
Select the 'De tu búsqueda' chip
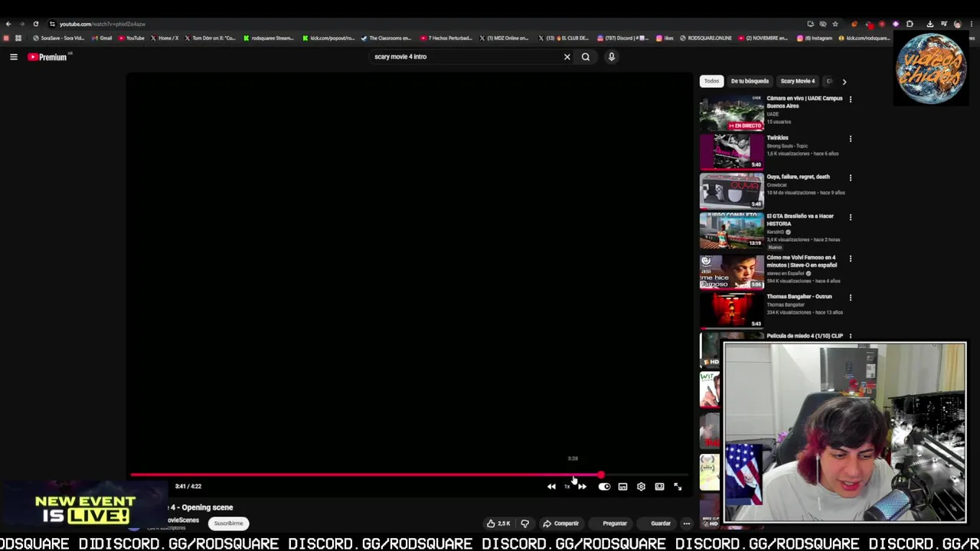click(750, 81)
